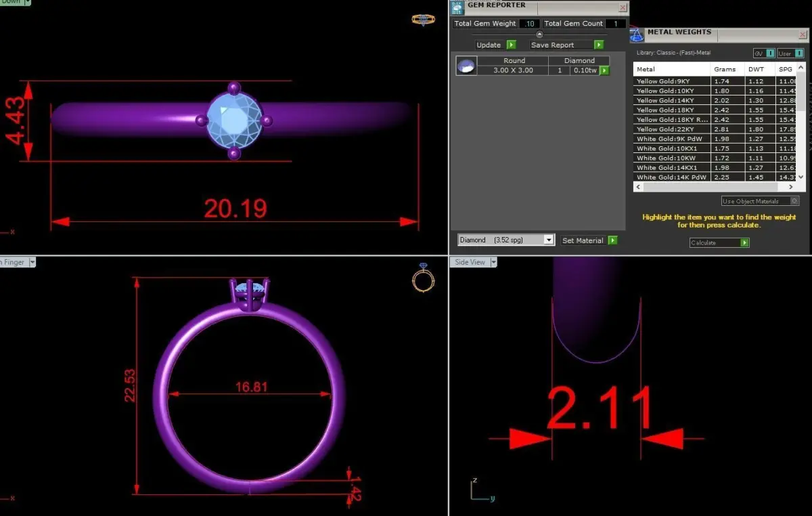Click the green arrow beside 0.10tw
The width and height of the screenshot is (812, 516).
tap(604, 70)
